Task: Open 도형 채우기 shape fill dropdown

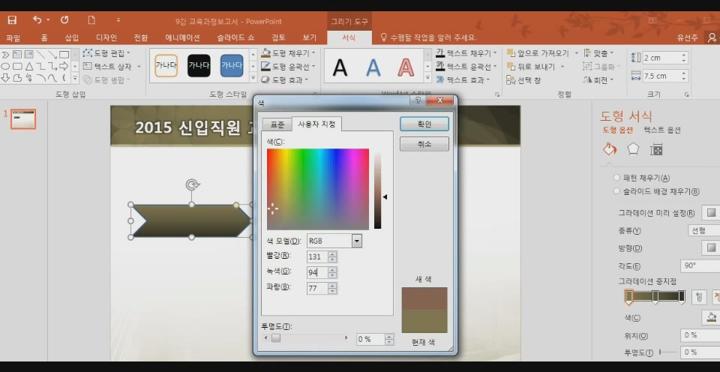Action: click(288, 53)
